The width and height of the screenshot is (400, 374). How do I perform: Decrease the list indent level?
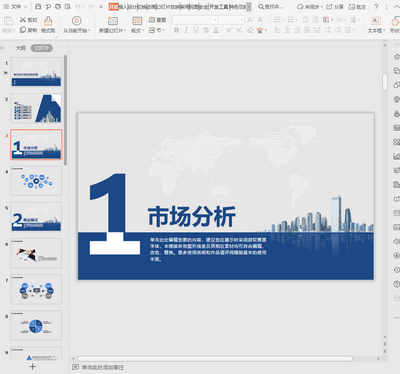pos(305,20)
